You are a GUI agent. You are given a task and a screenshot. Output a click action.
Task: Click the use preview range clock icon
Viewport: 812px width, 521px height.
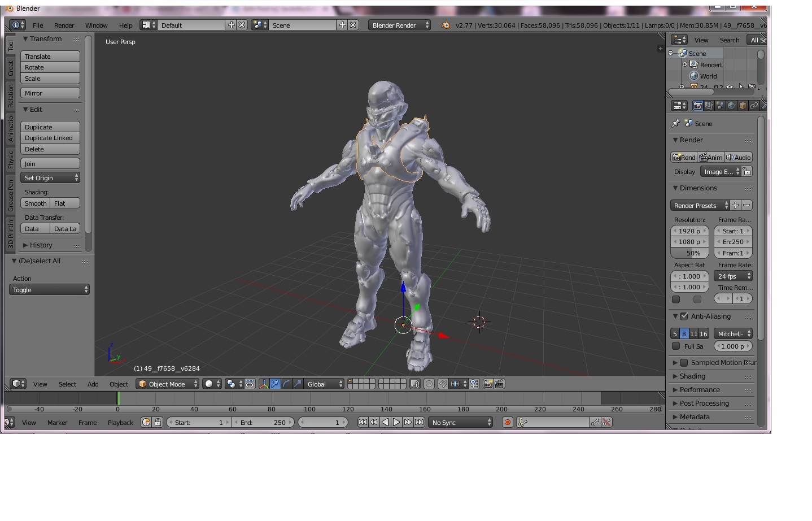coord(146,422)
